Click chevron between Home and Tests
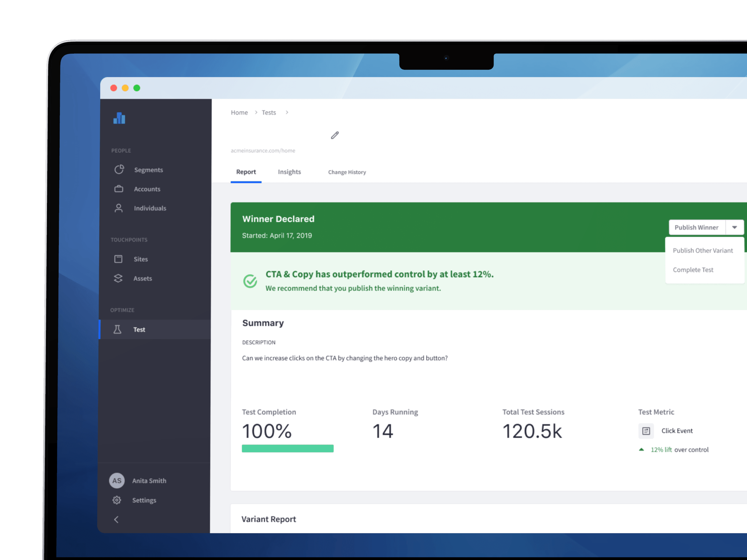The width and height of the screenshot is (747, 560). [256, 112]
